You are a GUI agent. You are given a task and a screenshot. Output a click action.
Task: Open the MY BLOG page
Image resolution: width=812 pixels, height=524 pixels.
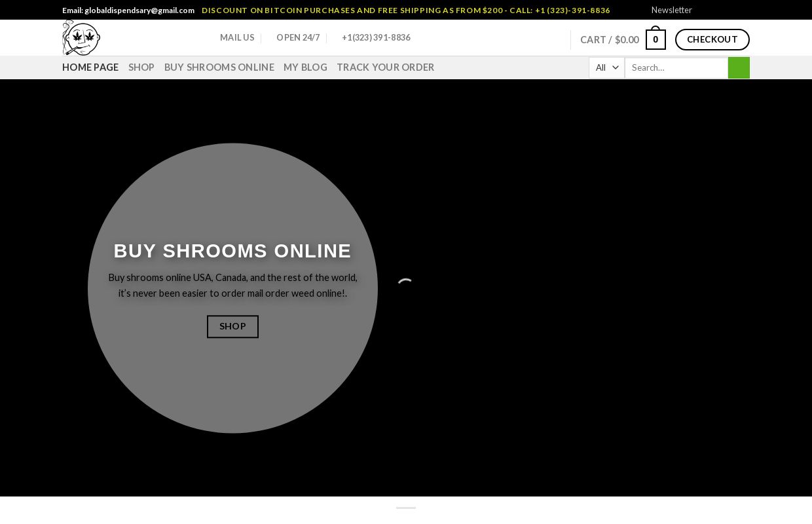coord(305,67)
